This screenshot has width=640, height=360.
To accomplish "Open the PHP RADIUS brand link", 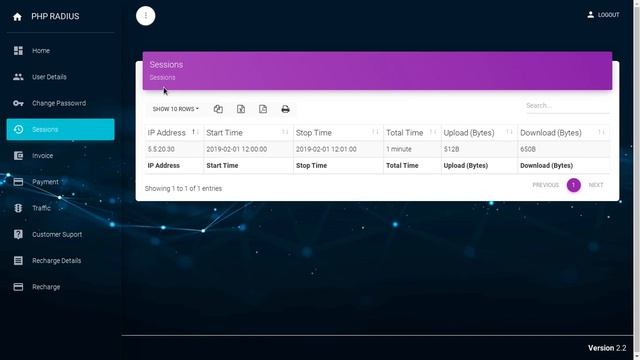I will click(x=55, y=17).
